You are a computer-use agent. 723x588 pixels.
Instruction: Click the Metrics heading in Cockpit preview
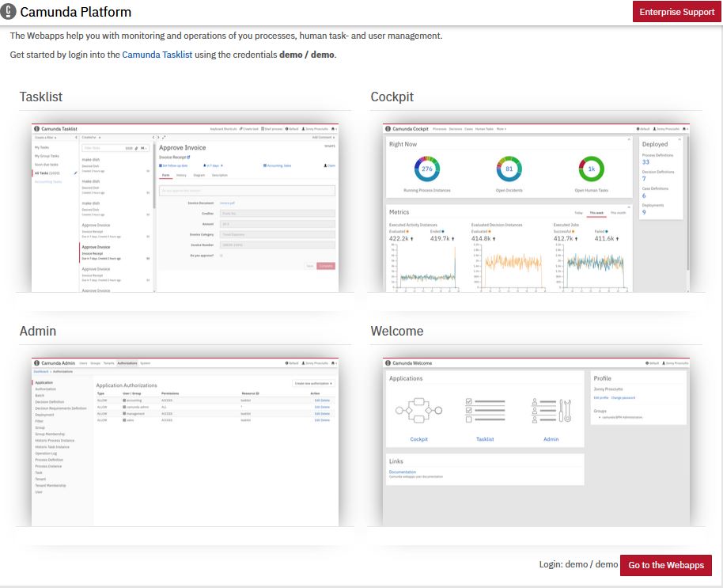tap(399, 212)
